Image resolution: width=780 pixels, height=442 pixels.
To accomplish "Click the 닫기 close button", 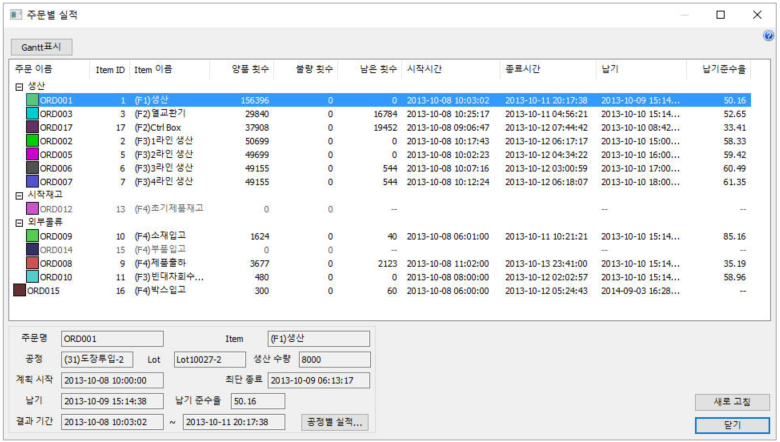I will tap(732, 424).
